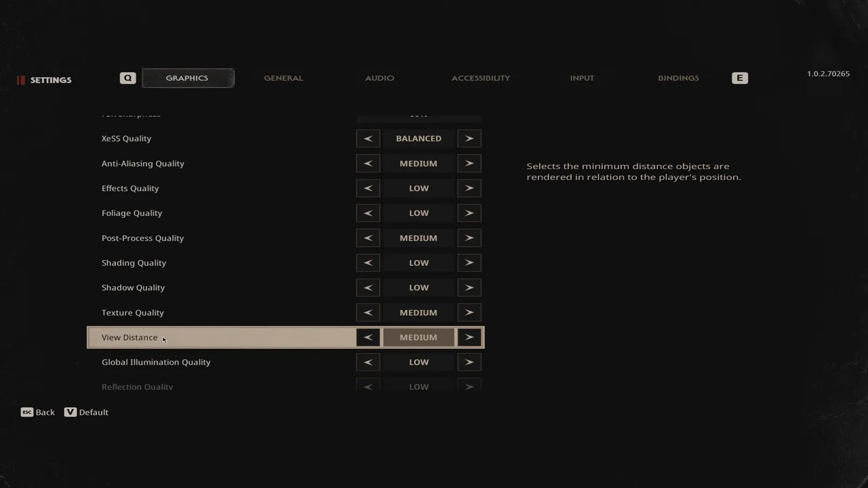Viewport: 868px width, 488px height.
Task: Select the Post-Process Quality row label
Action: (143, 239)
